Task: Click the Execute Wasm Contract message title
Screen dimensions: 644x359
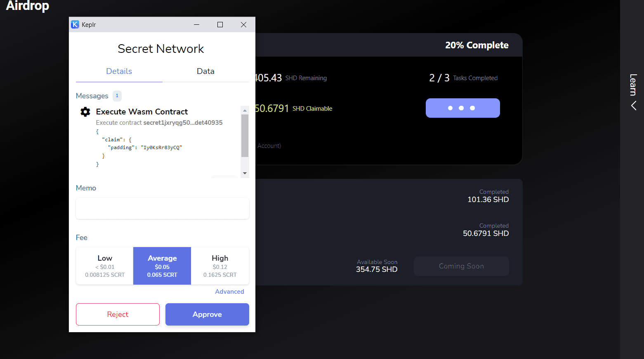Action: click(142, 112)
